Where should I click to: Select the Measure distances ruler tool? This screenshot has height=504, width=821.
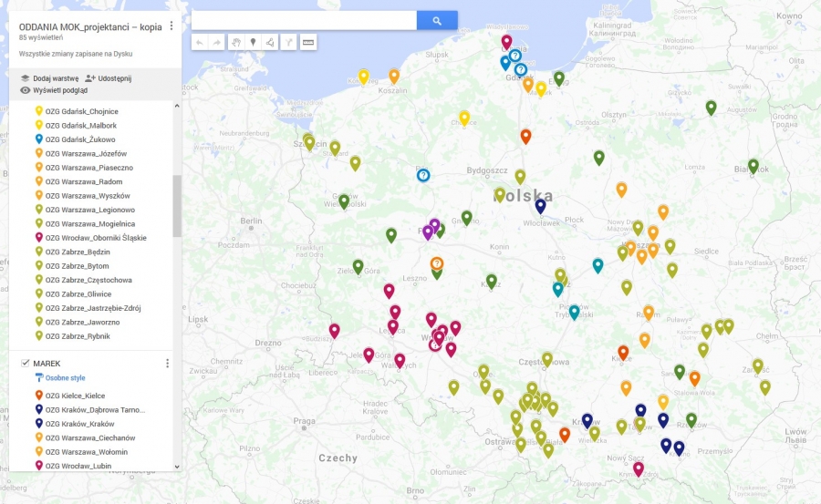coord(308,43)
